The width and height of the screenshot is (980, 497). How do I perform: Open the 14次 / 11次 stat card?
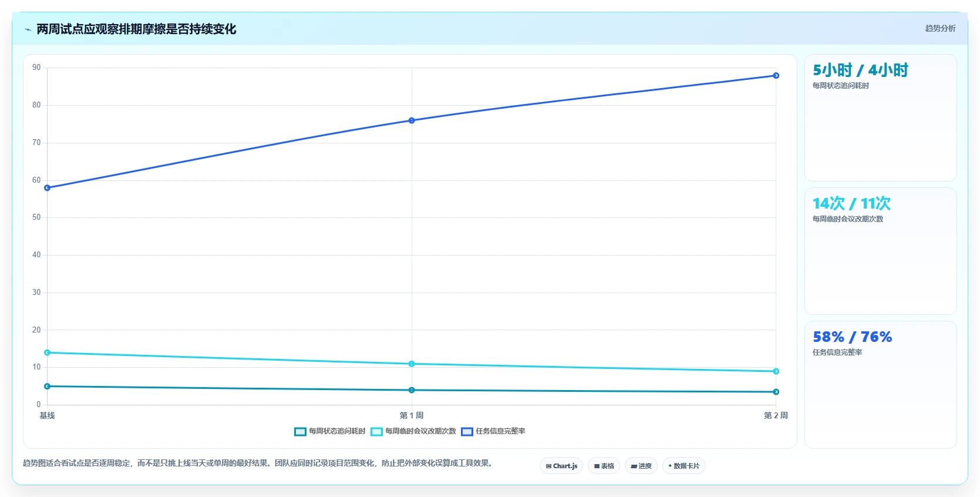pyautogui.click(x=880, y=251)
